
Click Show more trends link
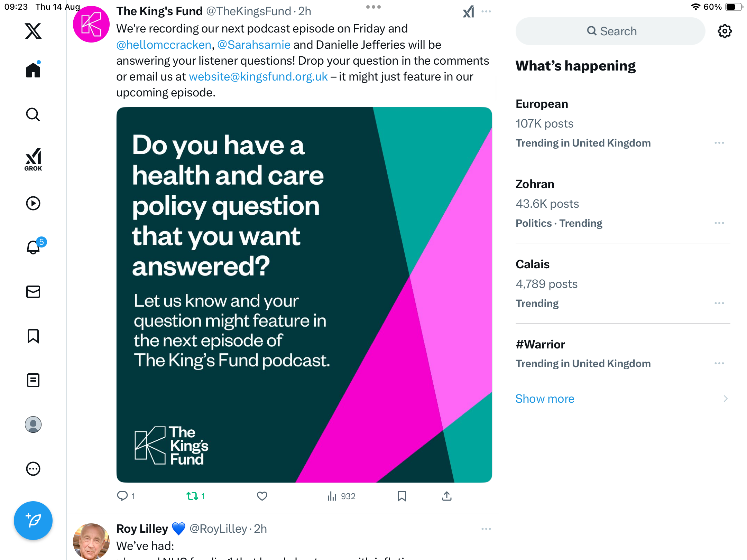(545, 399)
